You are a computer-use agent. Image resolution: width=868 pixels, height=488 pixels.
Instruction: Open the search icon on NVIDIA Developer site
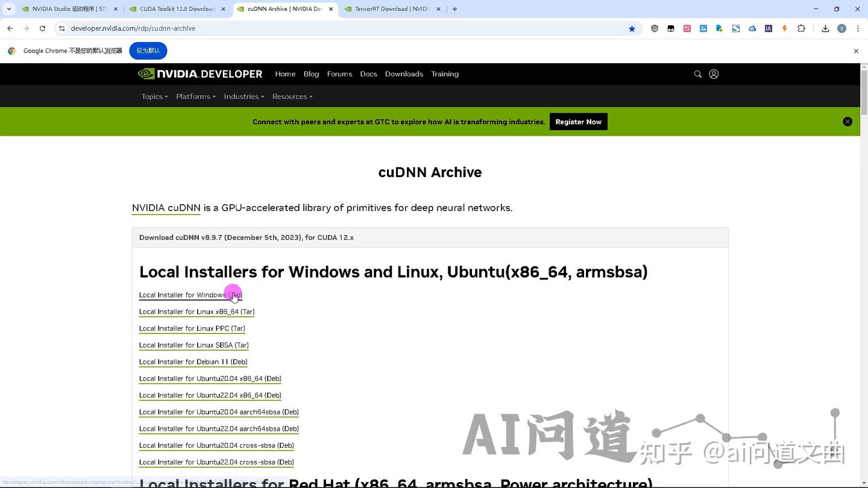click(x=697, y=74)
